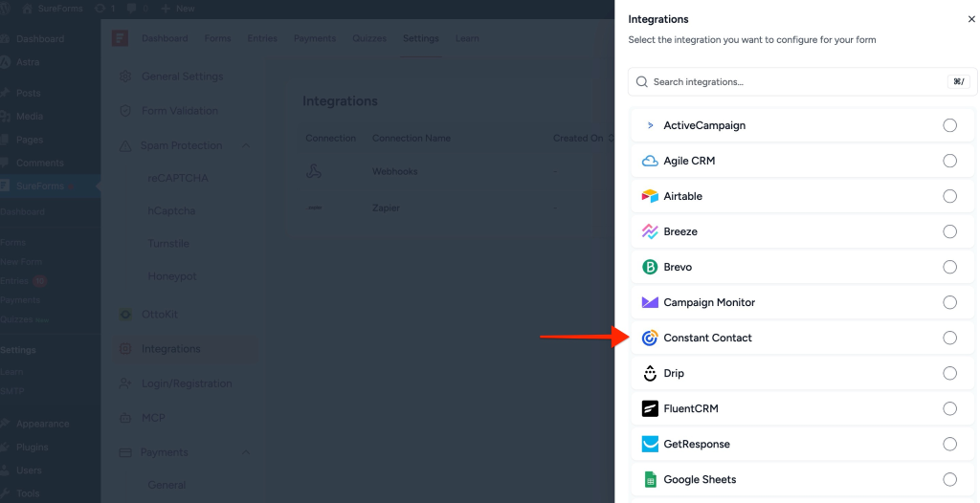Image resolution: width=980 pixels, height=503 pixels.
Task: Open the Forms tab in SureForms navigation
Action: [x=217, y=38]
